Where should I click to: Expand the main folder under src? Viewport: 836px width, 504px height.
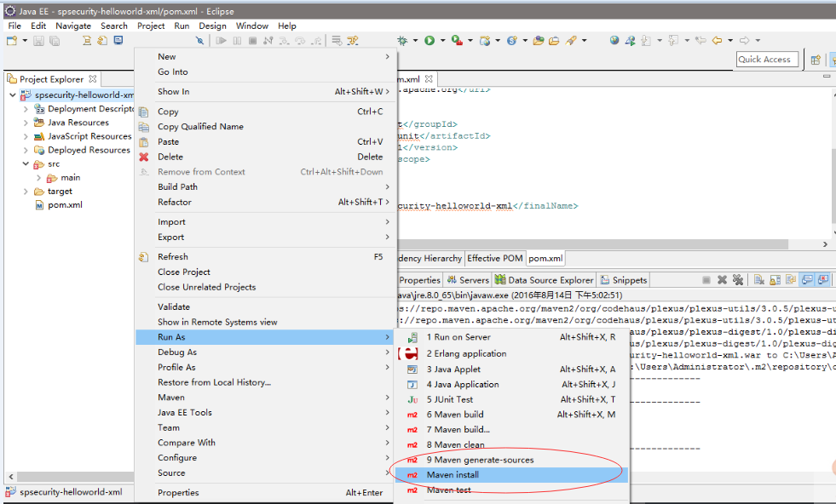(39, 177)
